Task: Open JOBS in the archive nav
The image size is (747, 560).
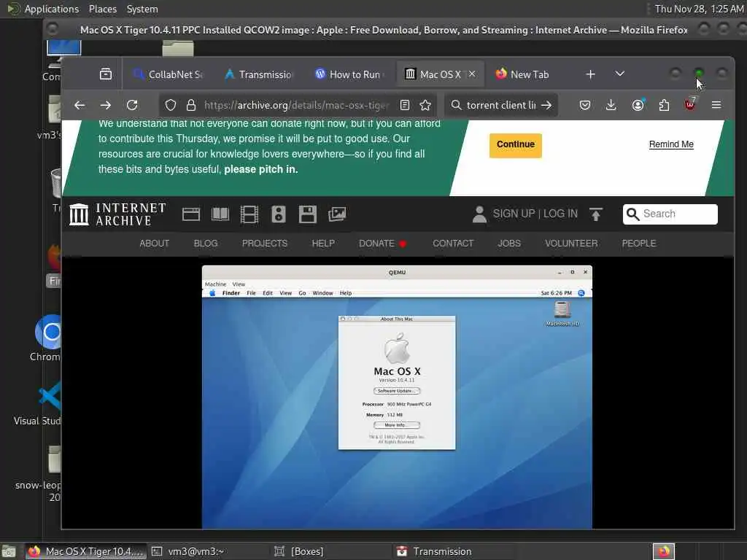Action: coord(508,244)
